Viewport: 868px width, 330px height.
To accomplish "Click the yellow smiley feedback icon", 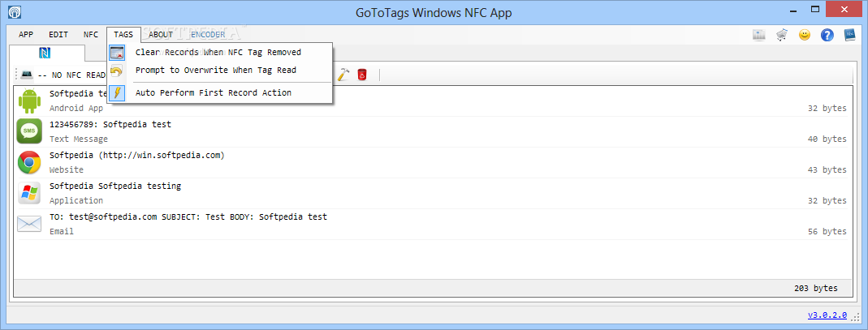I will [805, 35].
